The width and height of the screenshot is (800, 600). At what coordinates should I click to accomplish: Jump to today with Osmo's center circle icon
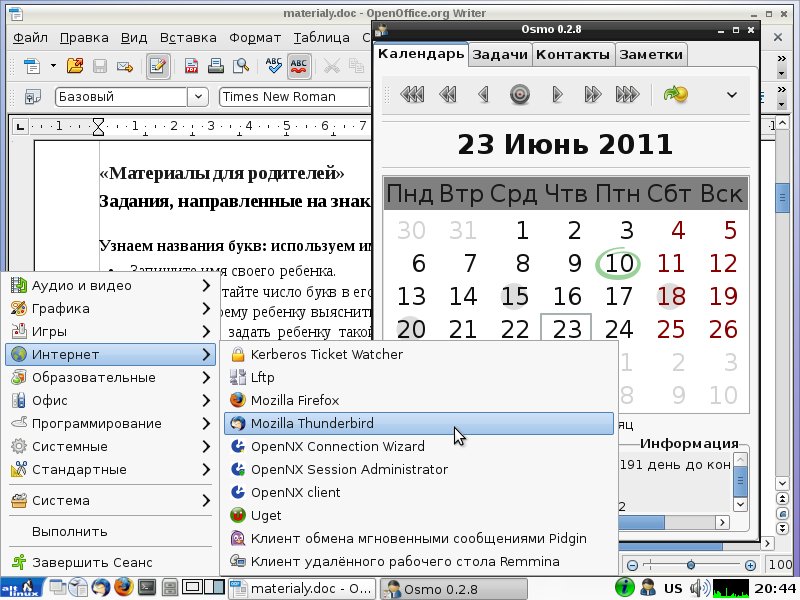click(x=520, y=95)
